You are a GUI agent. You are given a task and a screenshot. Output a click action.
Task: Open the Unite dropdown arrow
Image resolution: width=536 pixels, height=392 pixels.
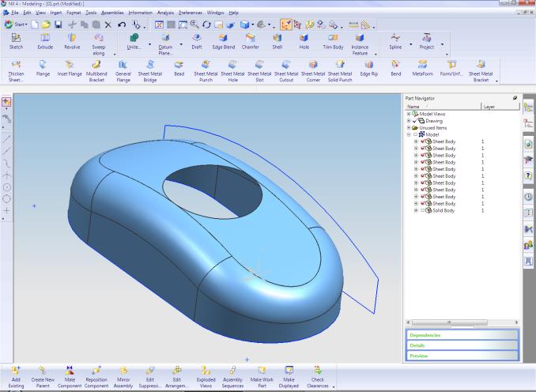(149, 44)
